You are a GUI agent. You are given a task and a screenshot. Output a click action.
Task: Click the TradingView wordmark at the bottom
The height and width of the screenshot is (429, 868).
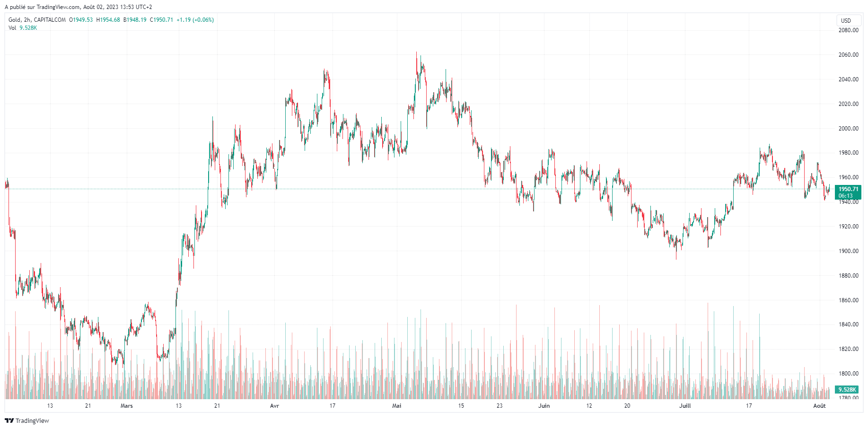tap(32, 420)
